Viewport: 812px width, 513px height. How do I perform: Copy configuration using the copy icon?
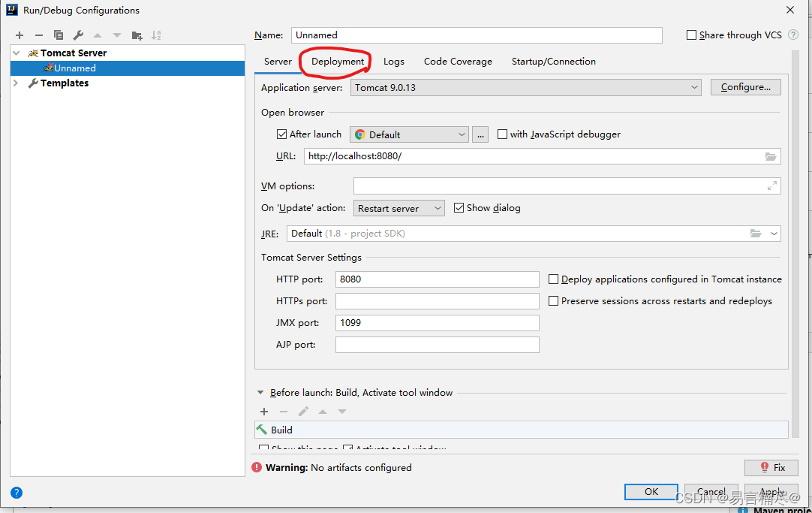coord(59,35)
